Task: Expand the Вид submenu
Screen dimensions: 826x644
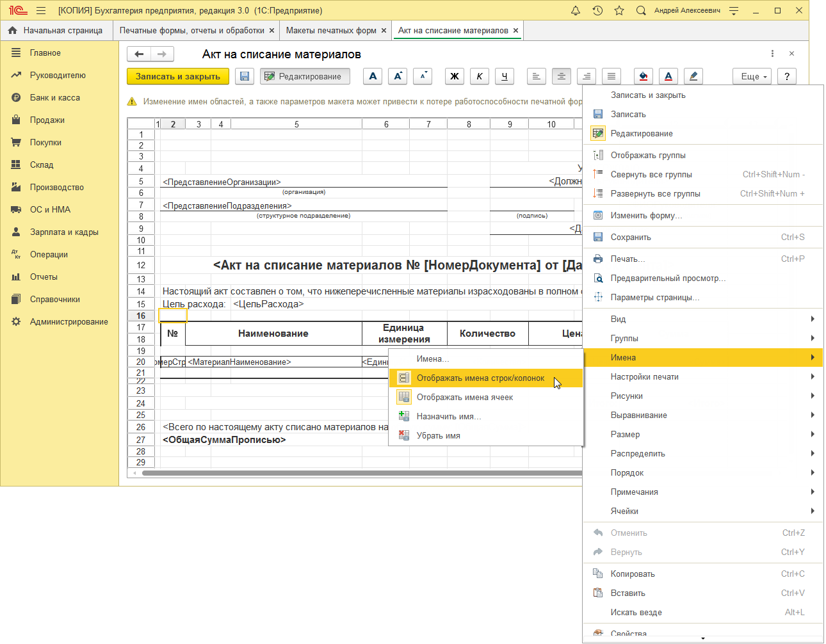Action: (x=703, y=319)
